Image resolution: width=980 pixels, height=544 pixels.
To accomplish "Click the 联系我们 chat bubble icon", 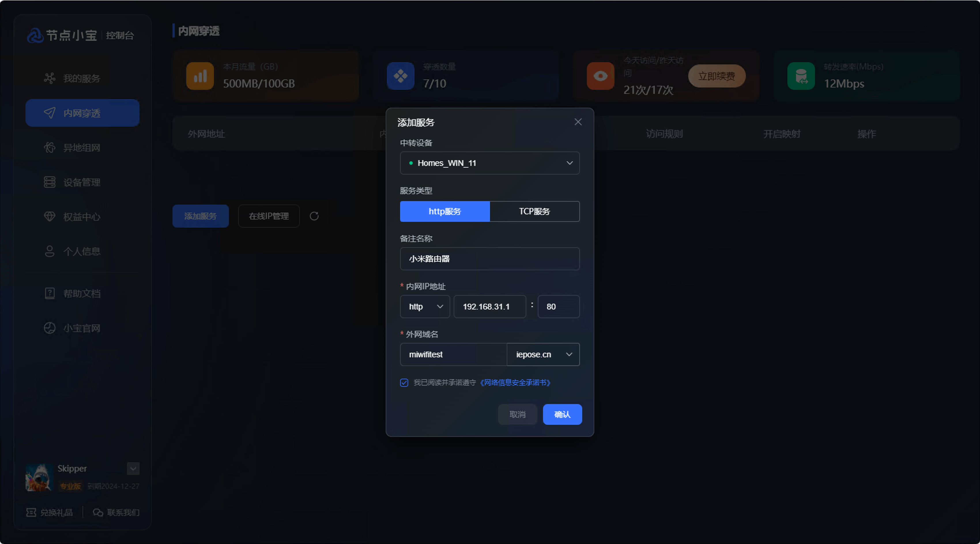I will click(98, 513).
